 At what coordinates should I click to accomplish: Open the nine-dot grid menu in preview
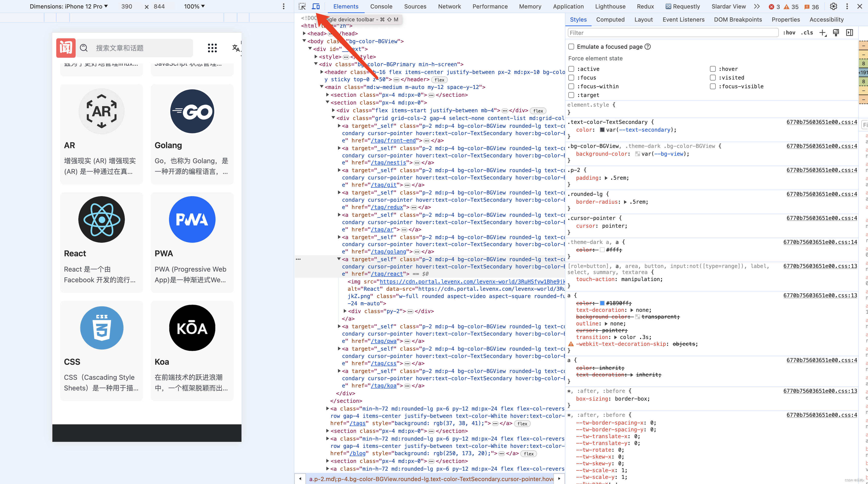coord(212,48)
